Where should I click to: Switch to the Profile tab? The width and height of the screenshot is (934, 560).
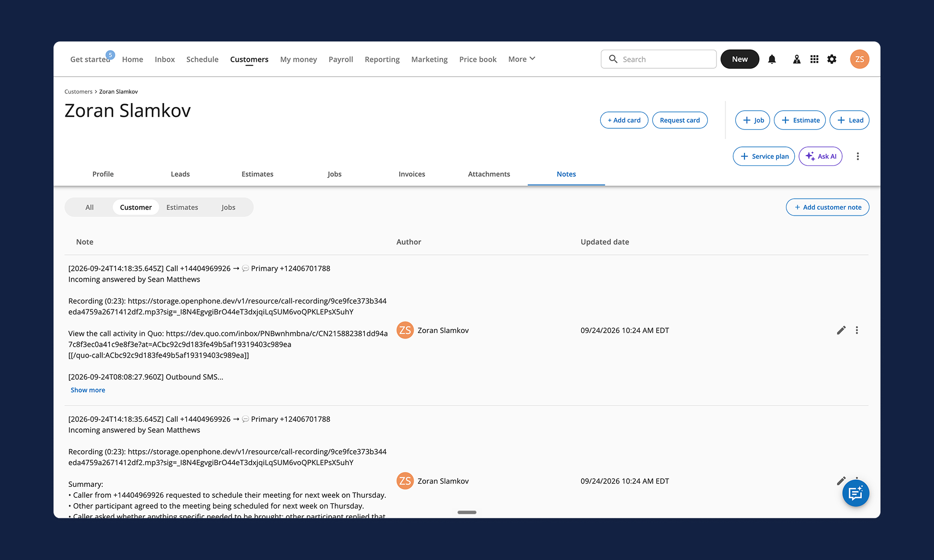pos(103,174)
